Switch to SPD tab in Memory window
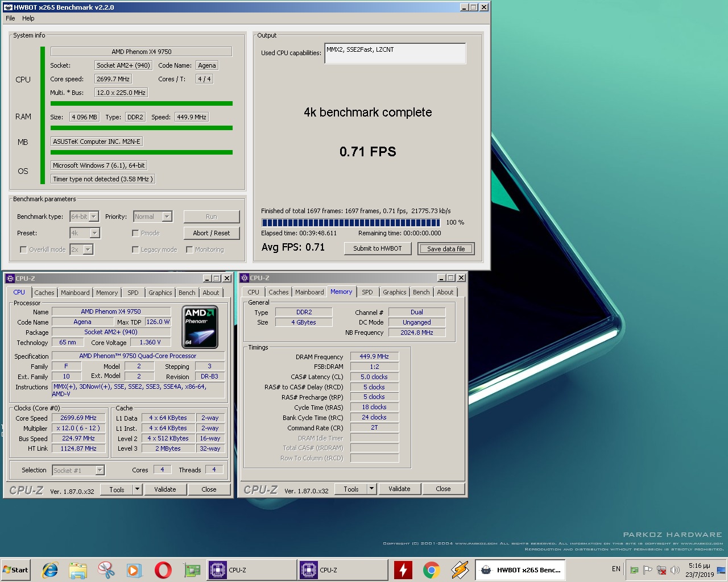The width and height of the screenshot is (728, 582). tap(367, 292)
